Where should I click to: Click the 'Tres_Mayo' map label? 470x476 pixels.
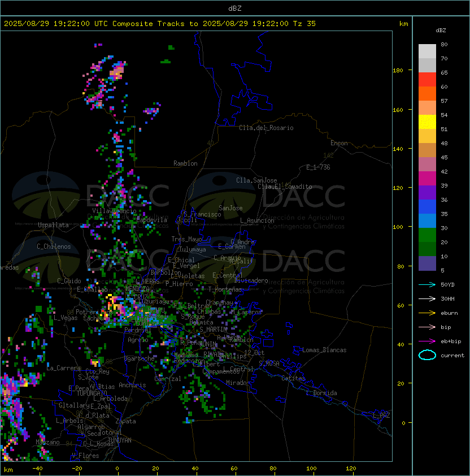tap(186, 239)
